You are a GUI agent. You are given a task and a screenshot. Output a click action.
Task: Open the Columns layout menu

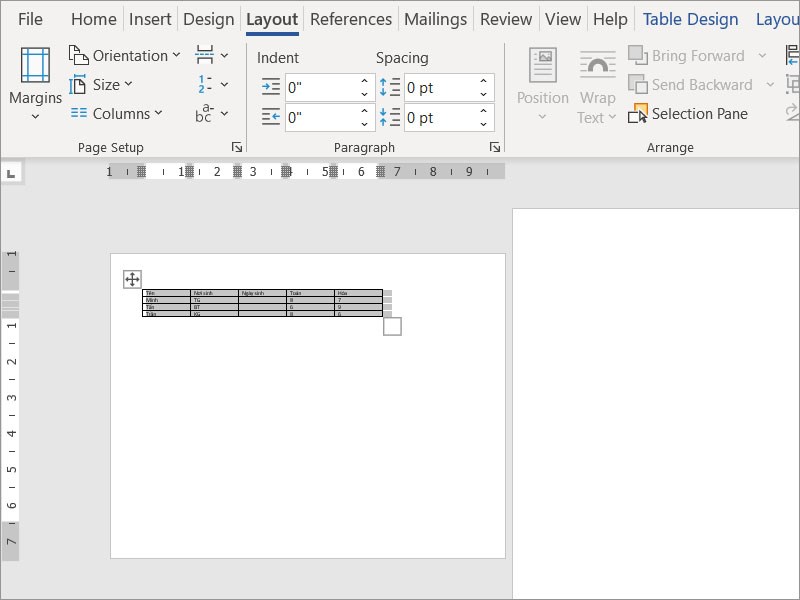click(114, 114)
